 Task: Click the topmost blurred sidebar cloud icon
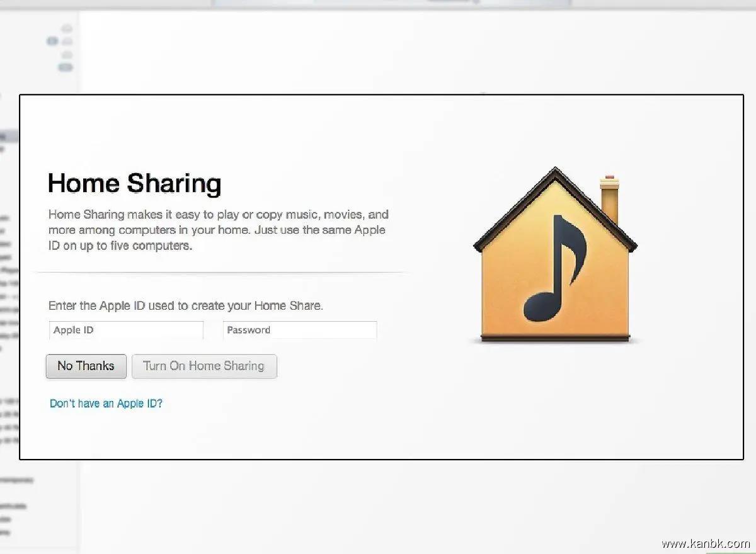point(66,29)
